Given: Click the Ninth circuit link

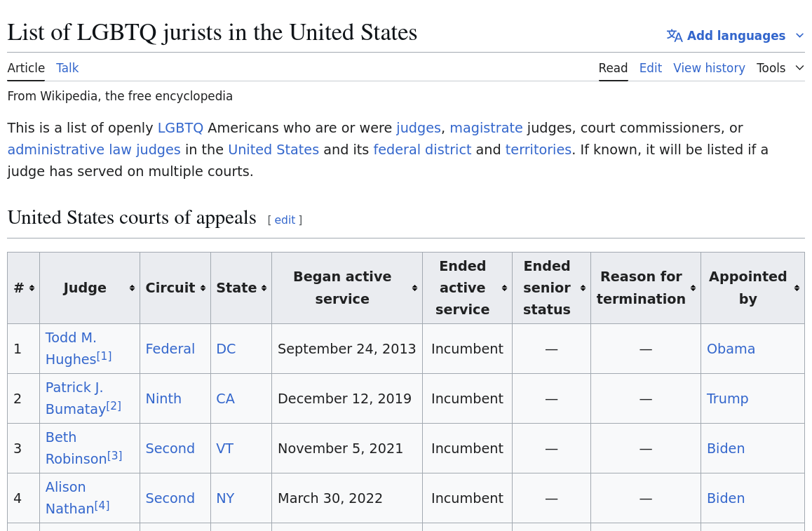Looking at the screenshot, I should (163, 398).
